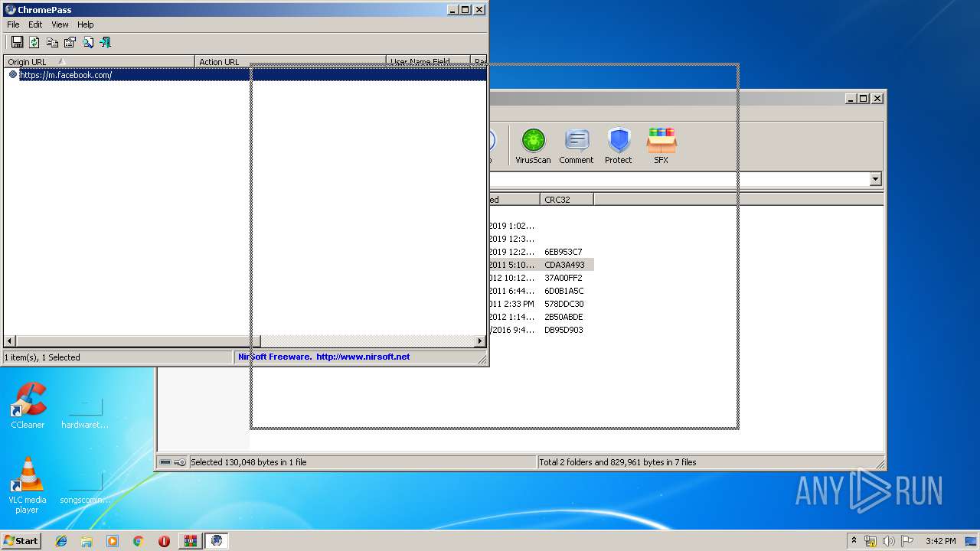
Task: Select the songscomm... desktop file
Action: [x=85, y=487]
